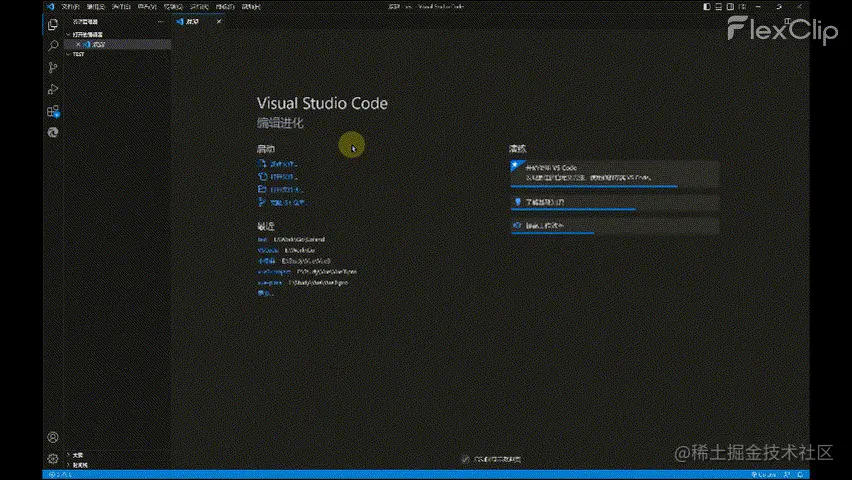
Task: Open the Explorer view in activity bar
Action: pyautogui.click(x=53, y=24)
